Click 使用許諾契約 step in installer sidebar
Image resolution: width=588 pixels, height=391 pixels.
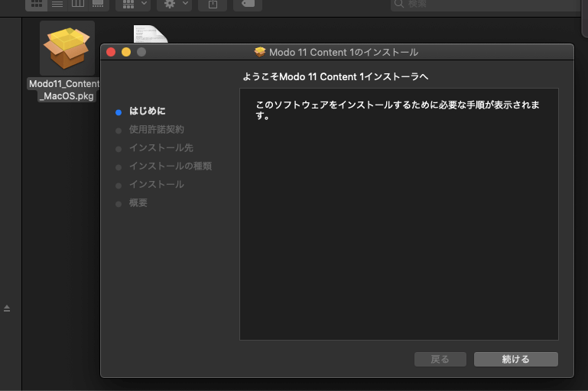[x=157, y=129]
